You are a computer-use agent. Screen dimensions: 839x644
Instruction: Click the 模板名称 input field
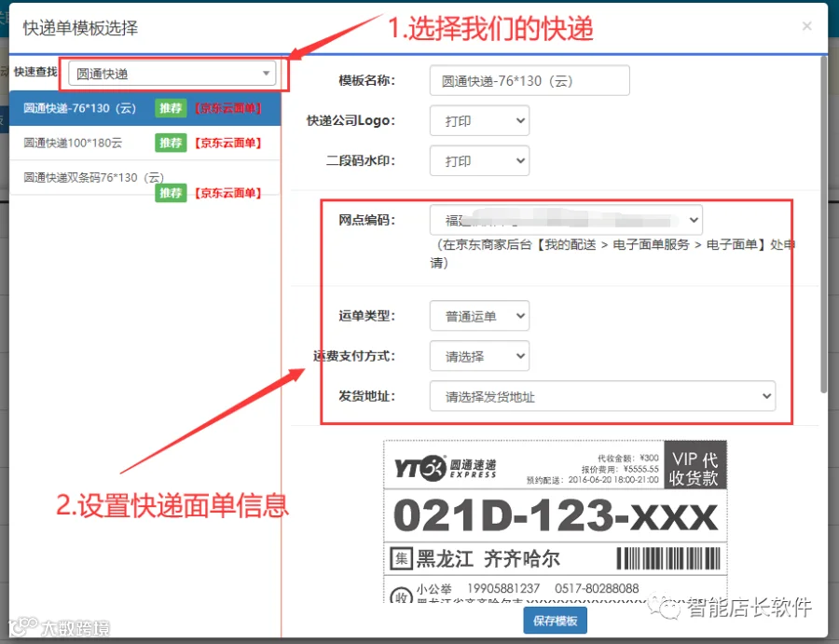(x=530, y=81)
